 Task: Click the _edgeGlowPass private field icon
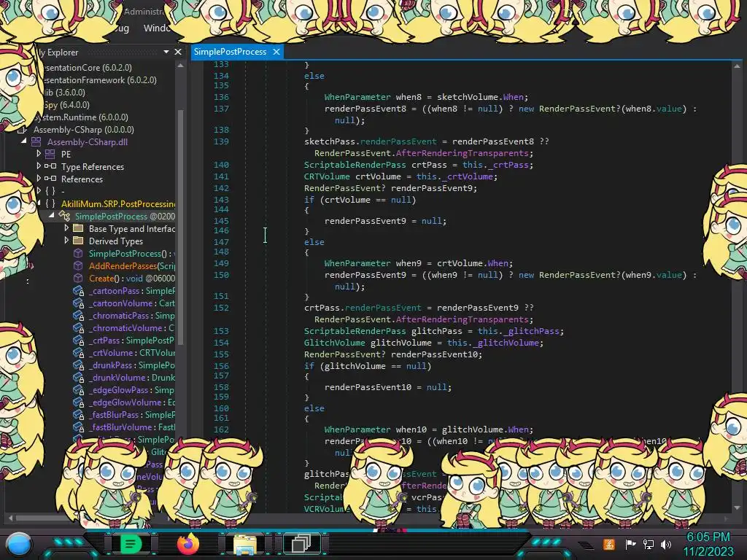(x=79, y=390)
